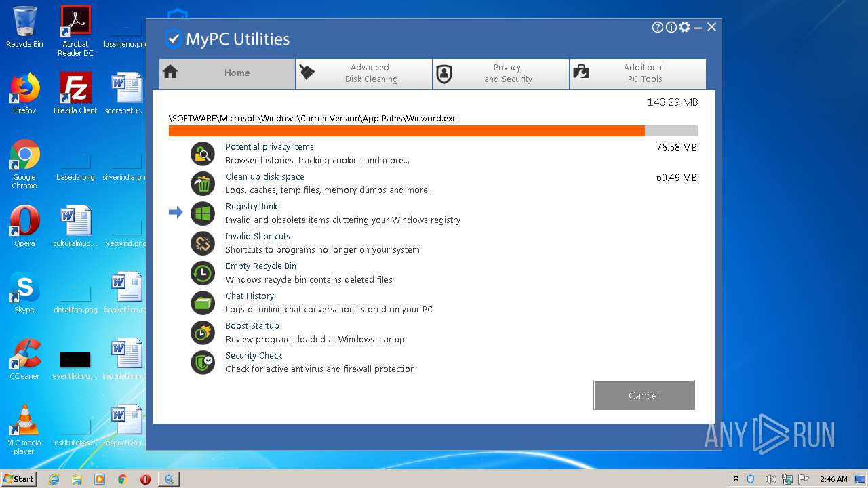Open Windows Media Player taskbar icon
Viewport: 868px width, 488px height.
100,479
